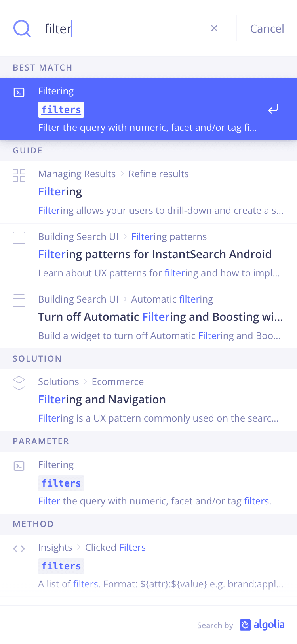Open "Turn off Automatic Filtering and Boosting" result
Screen dimensions: 297x644
[x=160, y=317]
